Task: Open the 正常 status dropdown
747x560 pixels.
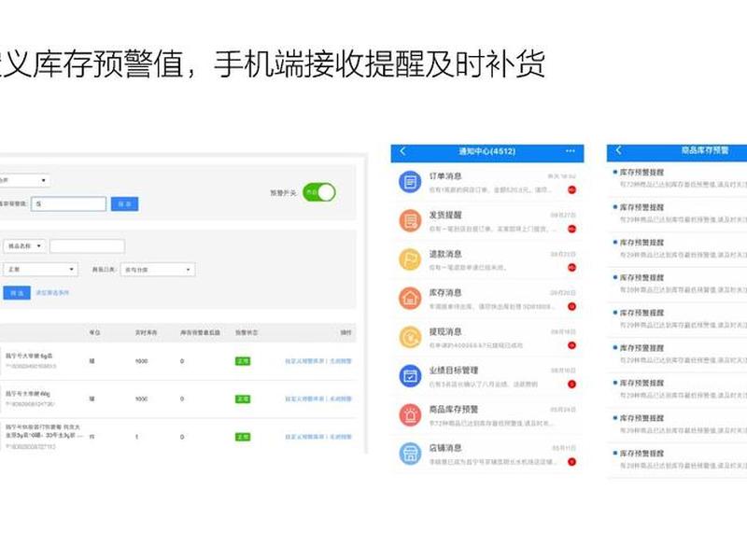Action: click(x=40, y=270)
